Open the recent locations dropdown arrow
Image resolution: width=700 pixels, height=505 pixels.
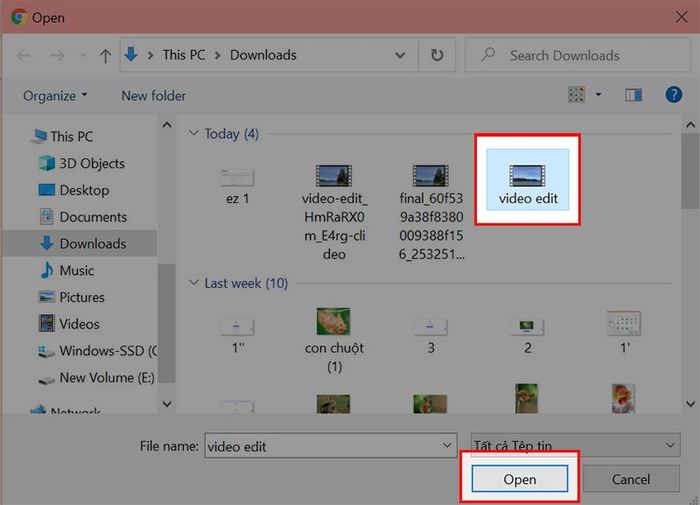tap(83, 56)
